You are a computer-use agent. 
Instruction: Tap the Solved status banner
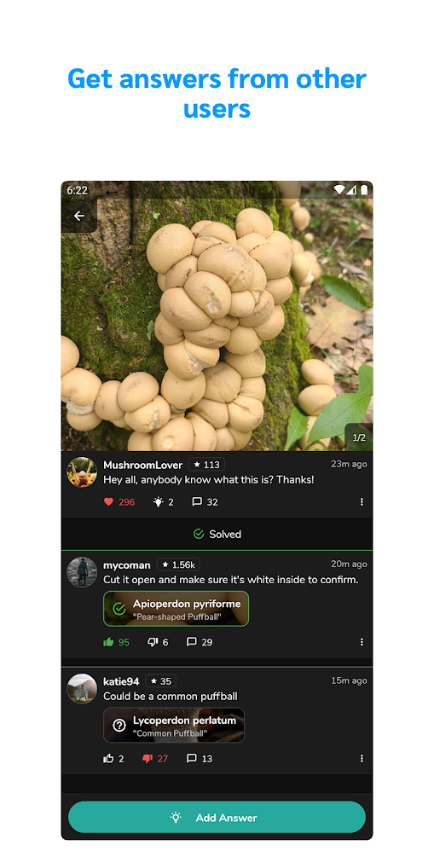pos(217,535)
